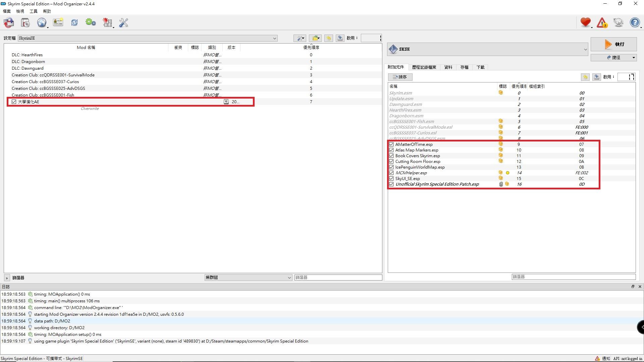Sort mods by Mod 名稱 column header

tap(86, 48)
